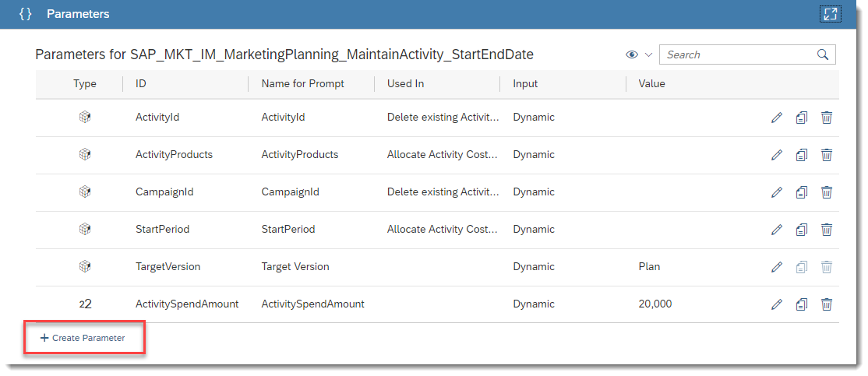Select the ActivitySpendAmount ID cell
The height and width of the screenshot is (376, 868).
point(187,304)
